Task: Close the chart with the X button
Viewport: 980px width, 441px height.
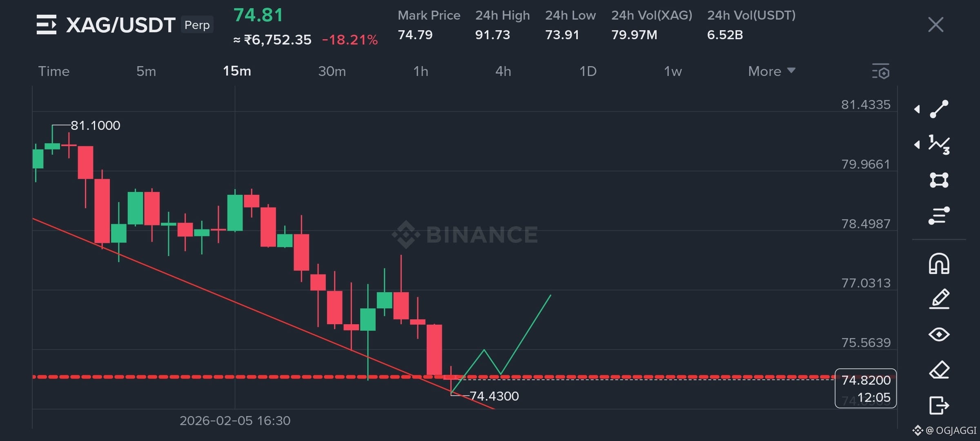Action: tap(935, 25)
